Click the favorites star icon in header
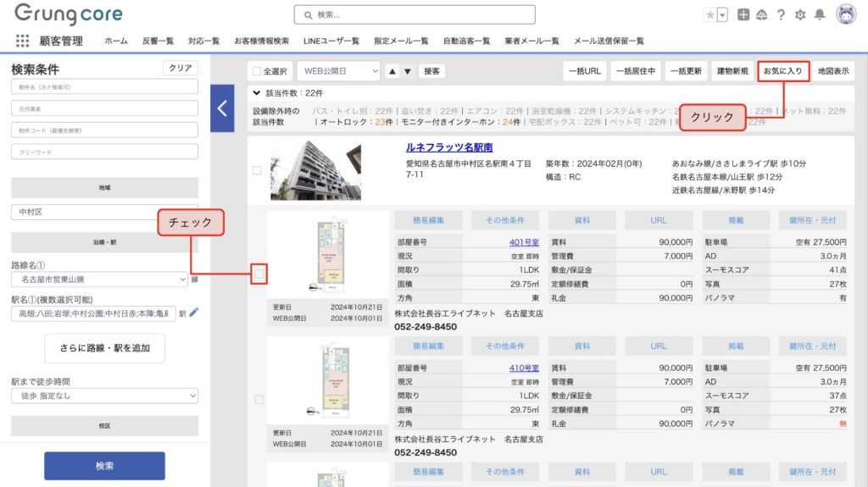 709,14
